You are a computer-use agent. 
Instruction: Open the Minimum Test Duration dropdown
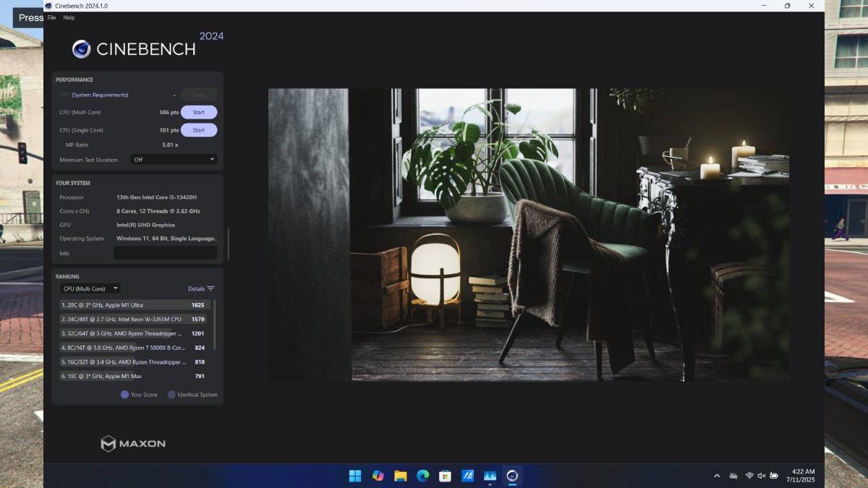point(174,159)
